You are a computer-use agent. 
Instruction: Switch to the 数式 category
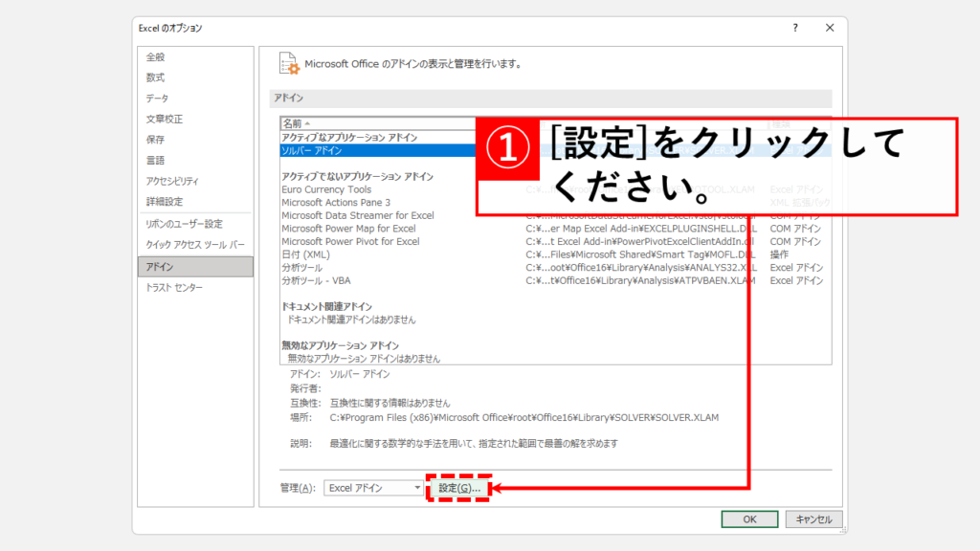tap(156, 77)
